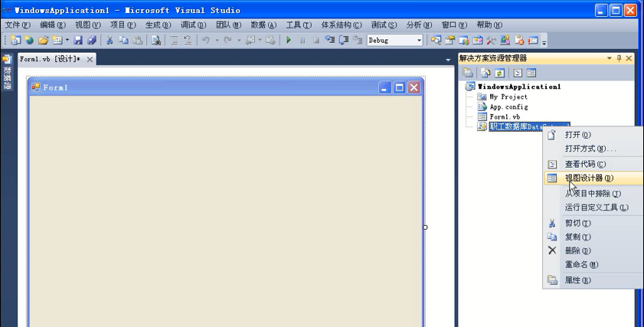Toggle auto-hide pin on Solution Explorer
Image resolution: width=644 pixels, height=327 pixels.
click(619, 58)
